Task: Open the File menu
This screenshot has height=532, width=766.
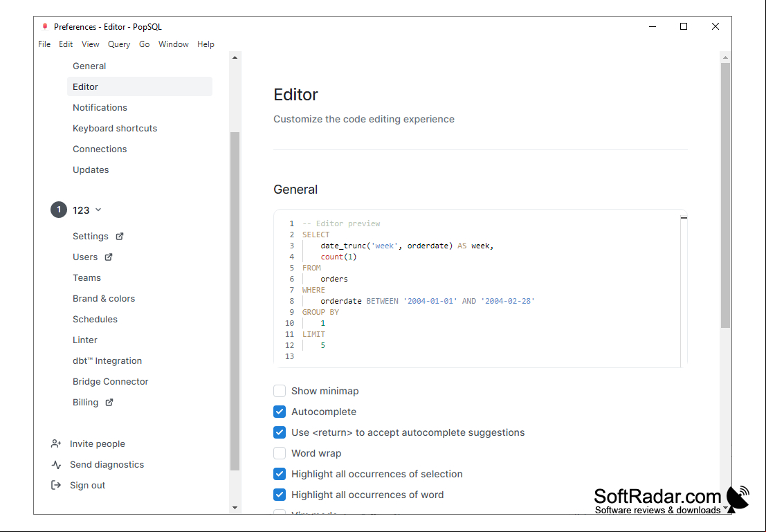Action: [x=44, y=44]
